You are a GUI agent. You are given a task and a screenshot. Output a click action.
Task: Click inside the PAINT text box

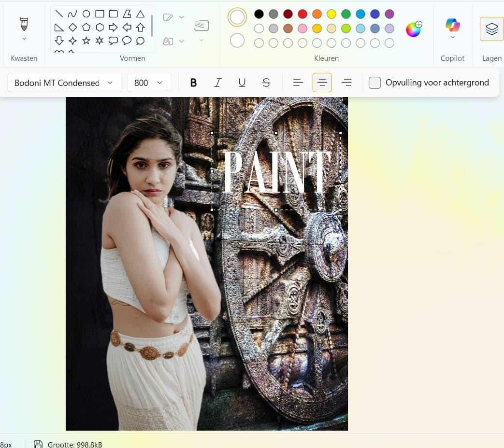[x=276, y=171]
